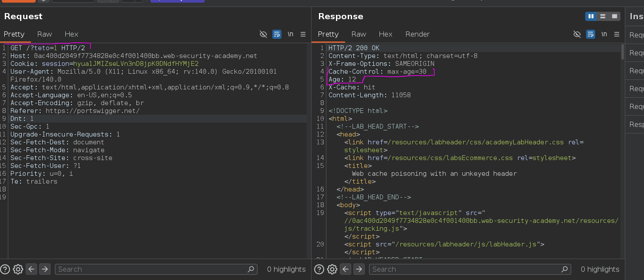Click the '<!DOCTYPE html>' line in Response
The height and width of the screenshot is (280, 644).
point(358,111)
